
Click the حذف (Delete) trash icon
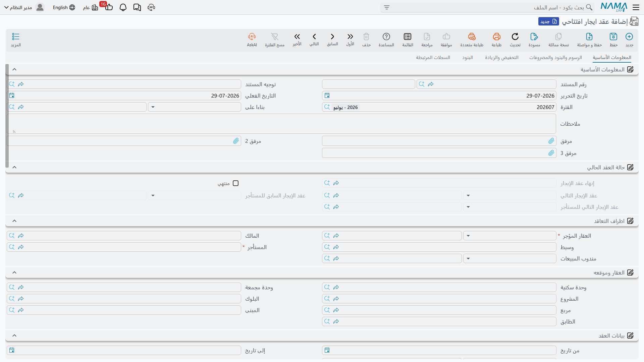click(366, 37)
